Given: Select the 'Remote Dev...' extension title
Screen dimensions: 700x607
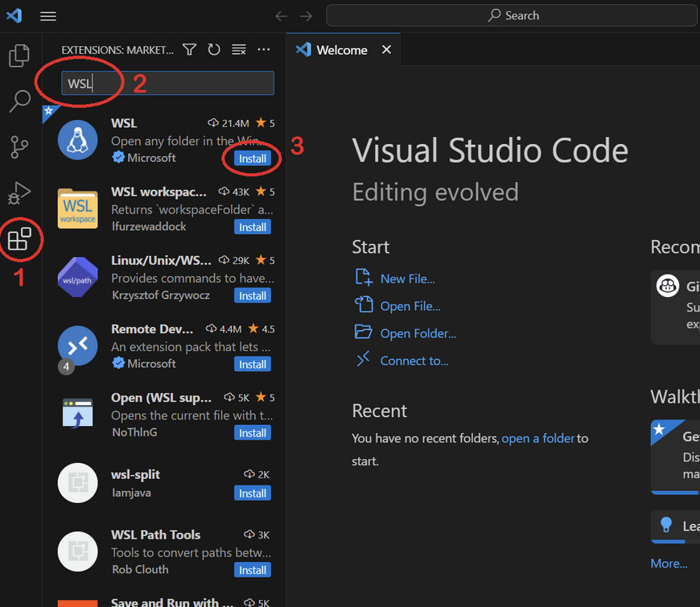Looking at the screenshot, I should click(x=152, y=329).
